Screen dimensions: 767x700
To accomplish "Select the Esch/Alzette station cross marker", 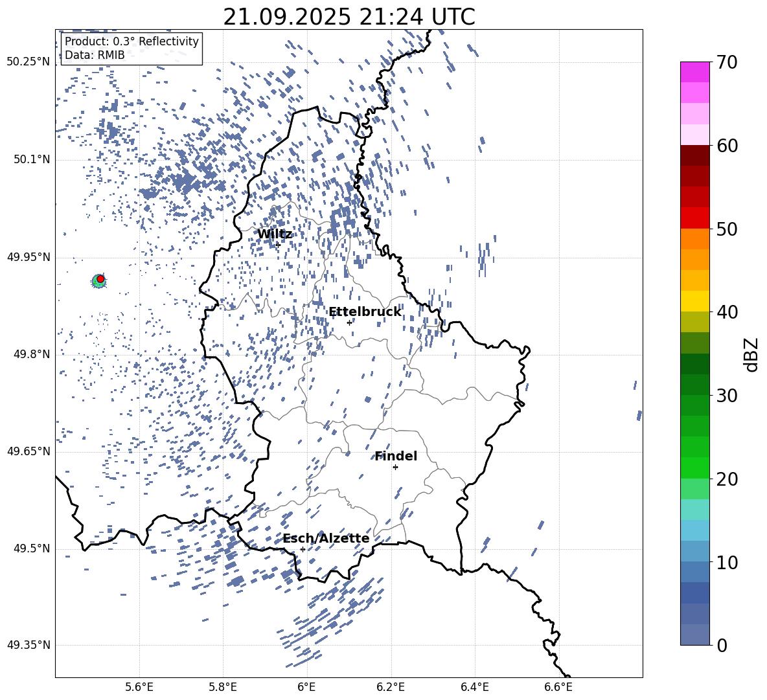I will (x=303, y=549).
